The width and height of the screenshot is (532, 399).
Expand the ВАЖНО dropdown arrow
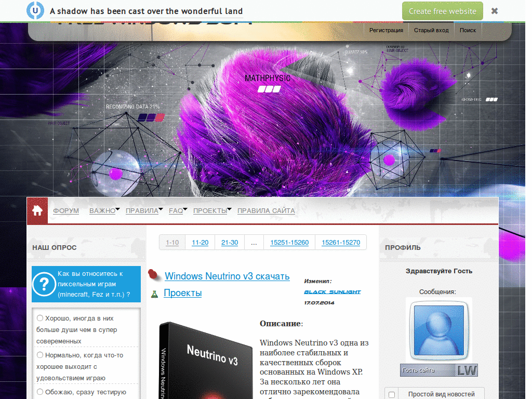(x=118, y=209)
